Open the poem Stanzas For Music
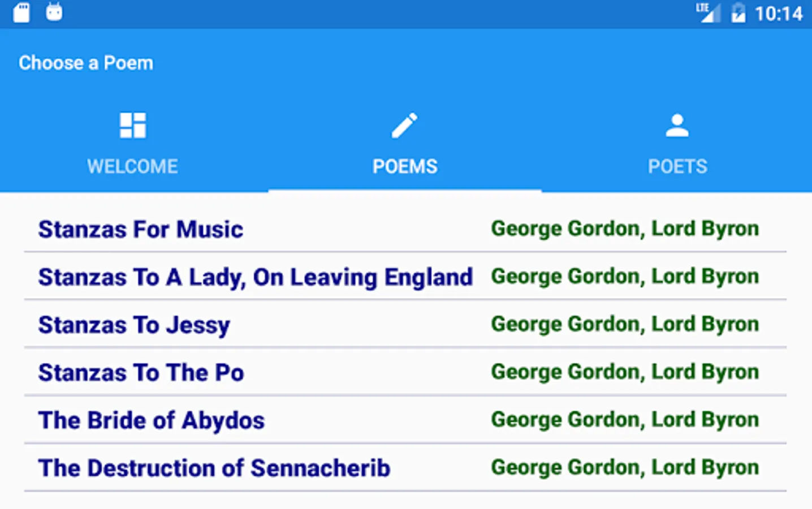The image size is (812, 509). click(141, 230)
